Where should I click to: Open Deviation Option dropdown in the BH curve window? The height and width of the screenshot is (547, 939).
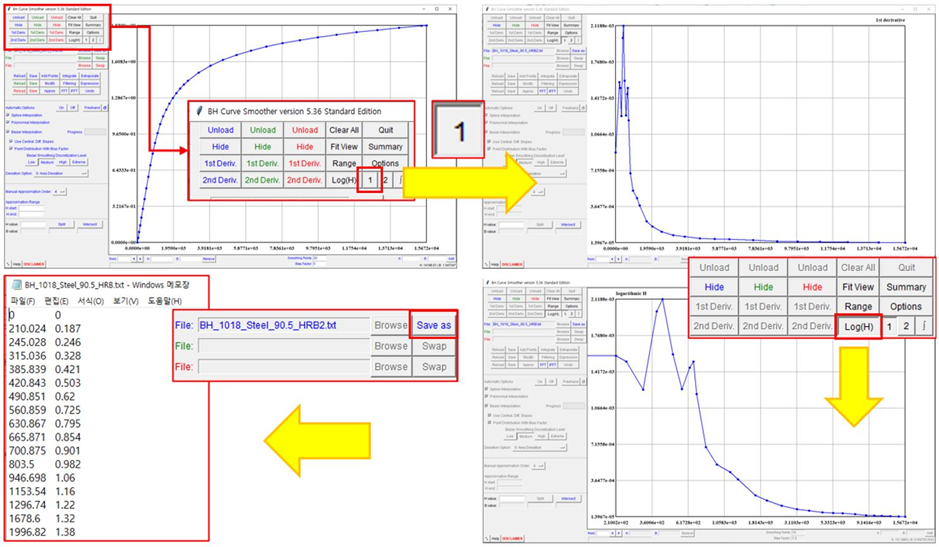[x=61, y=173]
